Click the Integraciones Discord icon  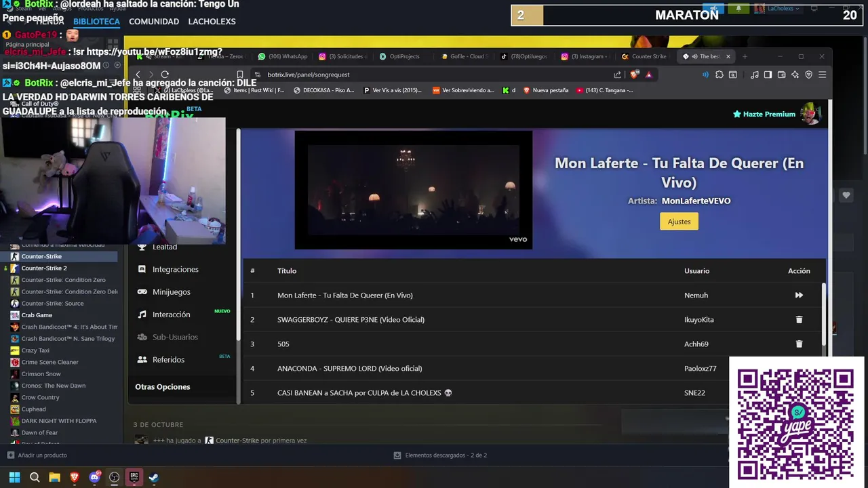pyautogui.click(x=142, y=269)
